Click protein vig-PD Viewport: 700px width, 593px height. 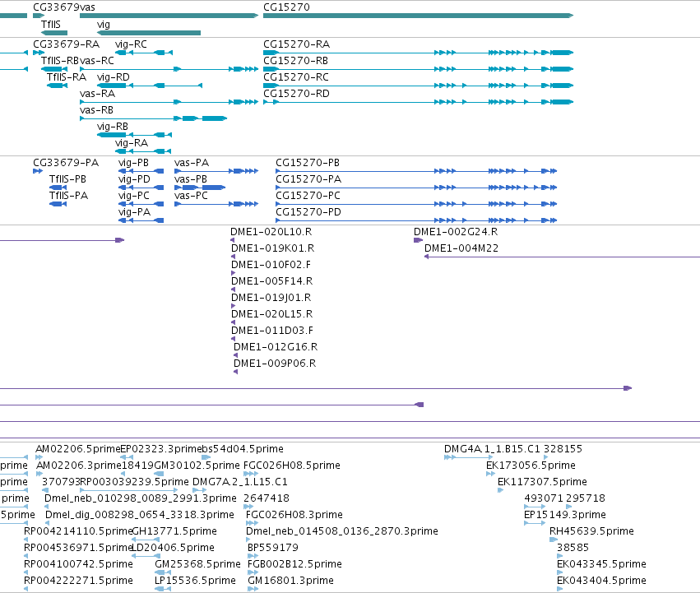click(x=134, y=179)
